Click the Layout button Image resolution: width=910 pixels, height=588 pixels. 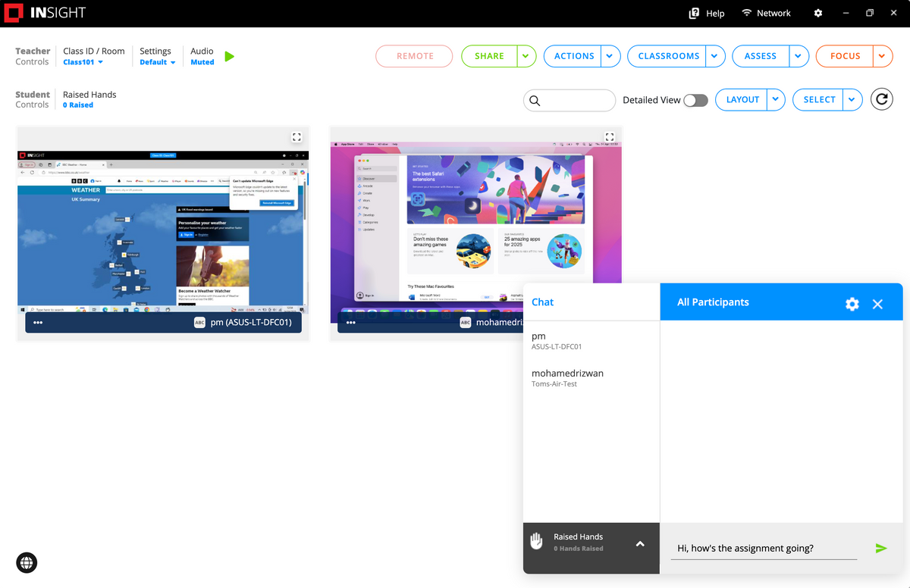pyautogui.click(x=742, y=100)
